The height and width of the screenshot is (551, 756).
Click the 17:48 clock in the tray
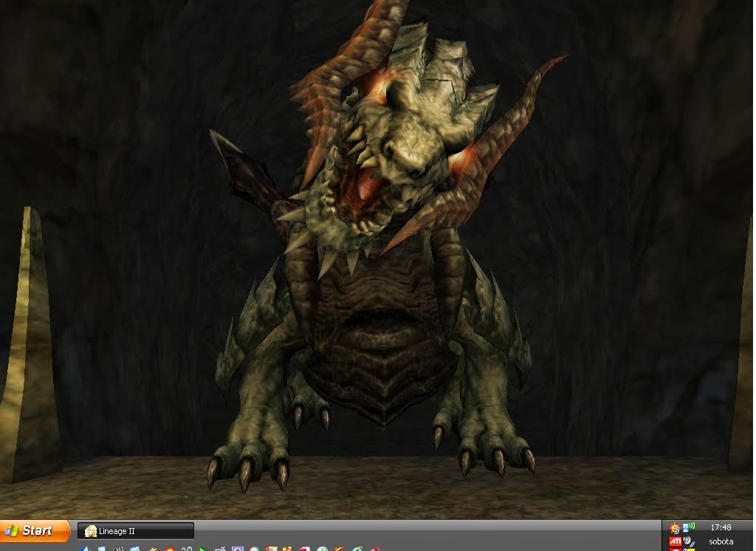click(x=721, y=527)
